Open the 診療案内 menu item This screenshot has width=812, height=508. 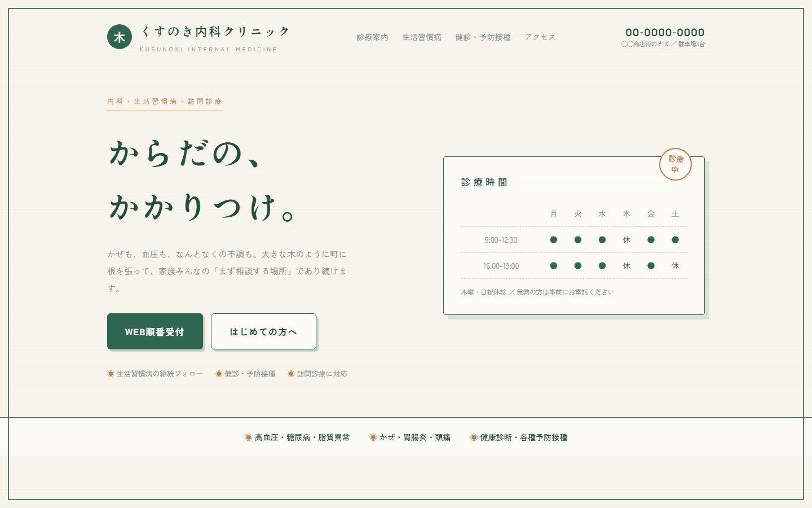pos(372,37)
